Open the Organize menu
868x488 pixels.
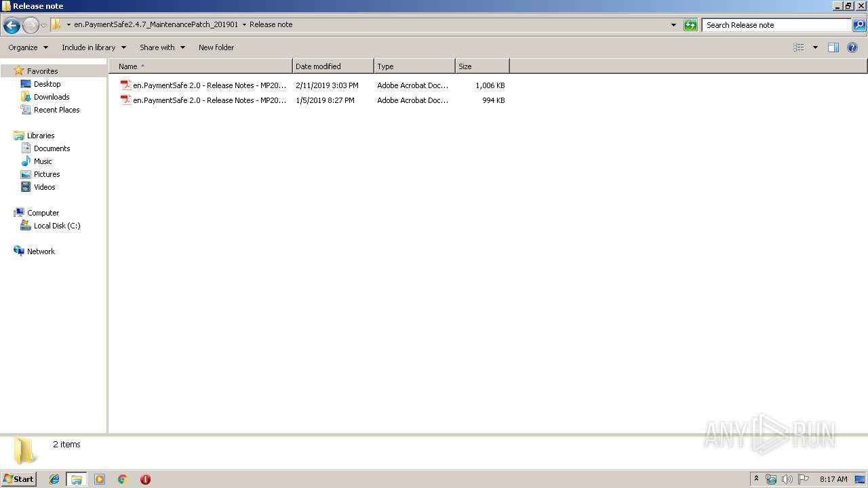pyautogui.click(x=28, y=47)
